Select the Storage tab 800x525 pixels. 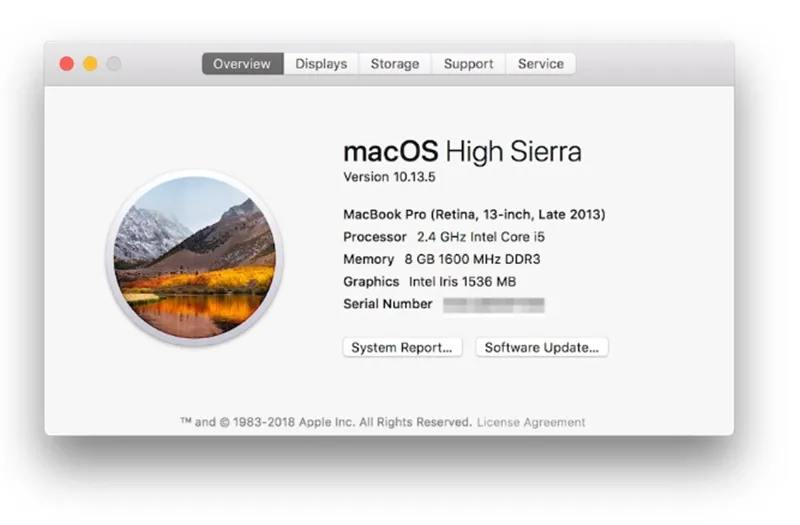coord(394,64)
